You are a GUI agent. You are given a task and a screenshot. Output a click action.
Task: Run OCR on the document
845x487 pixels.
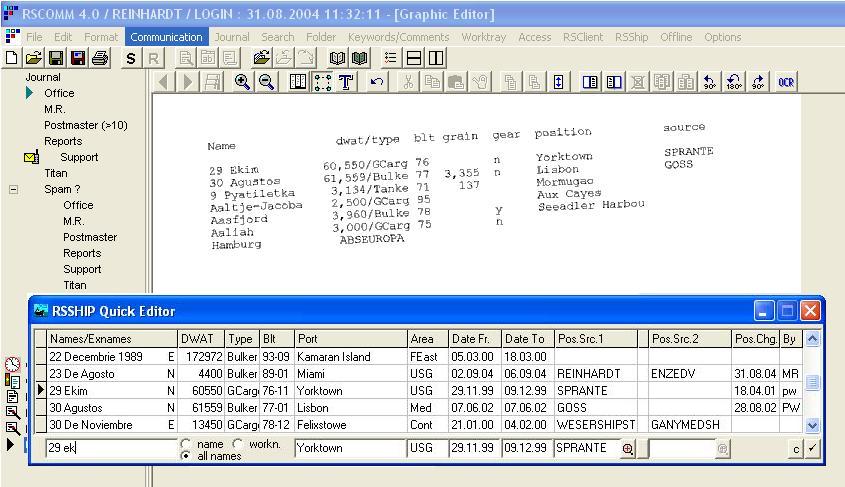786,82
